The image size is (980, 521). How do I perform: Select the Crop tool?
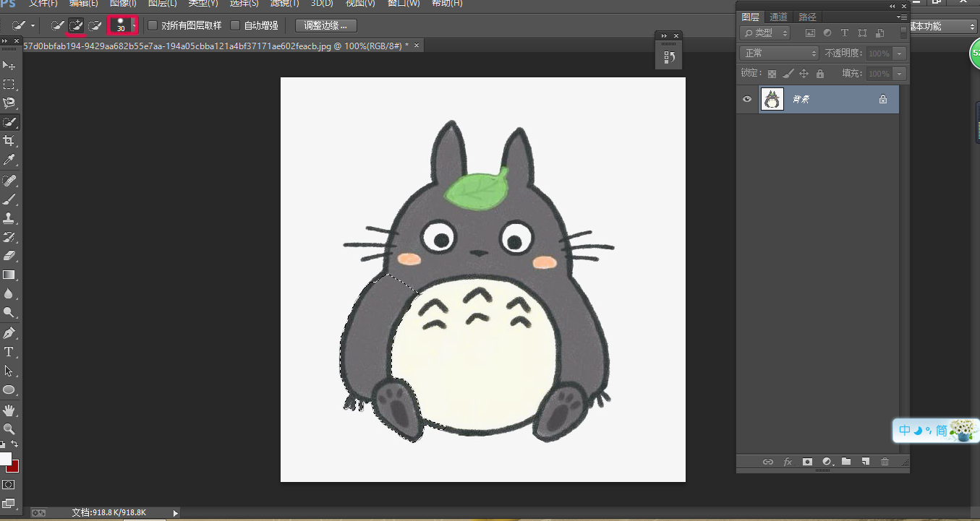[9, 141]
